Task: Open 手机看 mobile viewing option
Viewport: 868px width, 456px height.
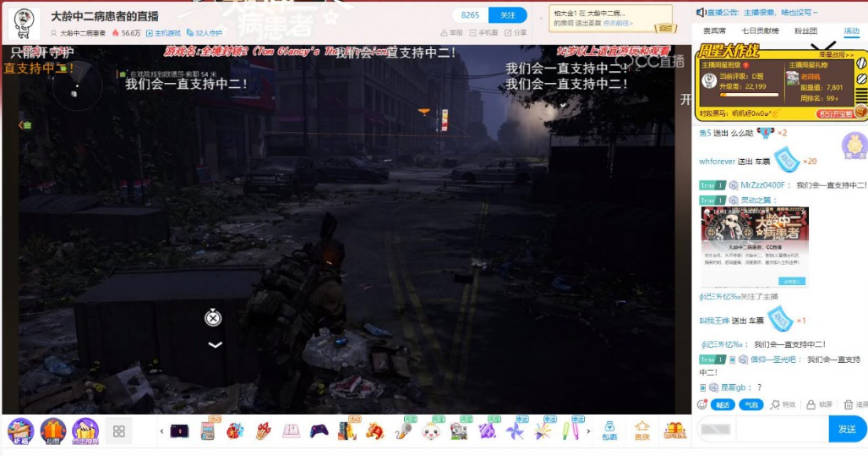Action: click(x=483, y=33)
